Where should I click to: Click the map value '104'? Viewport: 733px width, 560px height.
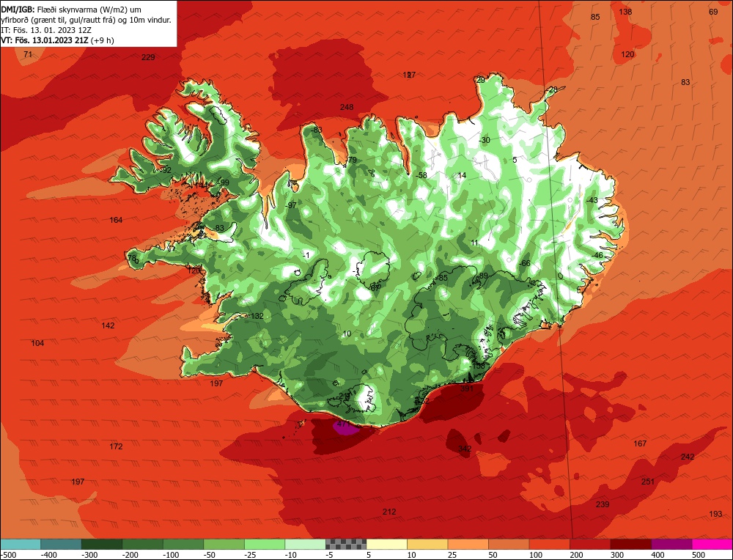coord(37,343)
